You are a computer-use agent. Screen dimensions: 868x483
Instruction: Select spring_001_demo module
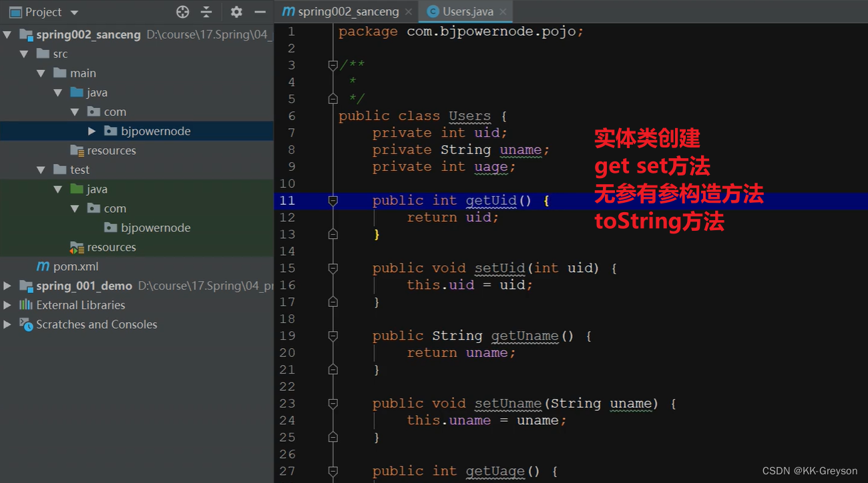coord(84,286)
